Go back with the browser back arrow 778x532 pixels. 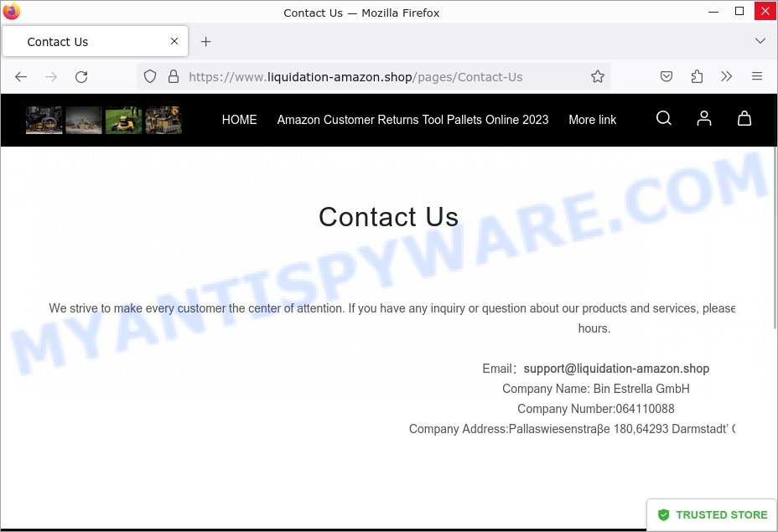coord(21,77)
